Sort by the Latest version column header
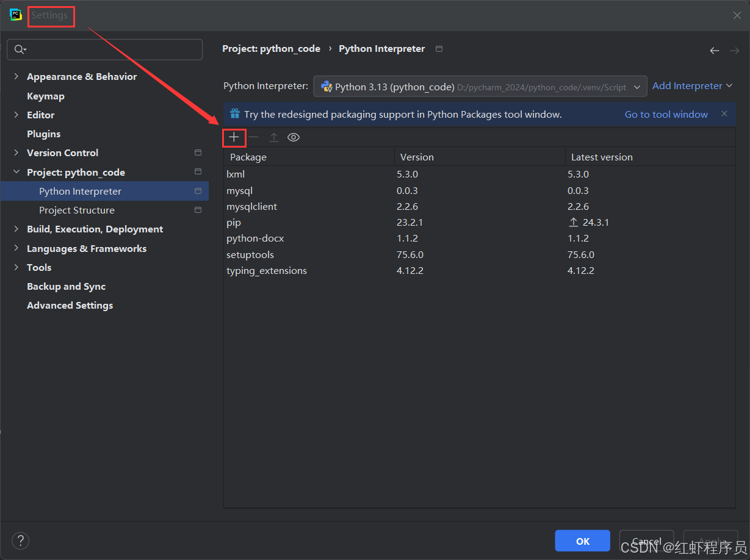Screen dimensions: 750x560 pos(651,157)
